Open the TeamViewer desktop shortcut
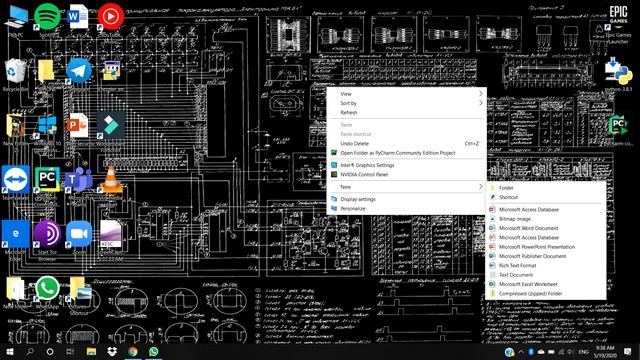The image size is (640, 360). [x=16, y=179]
